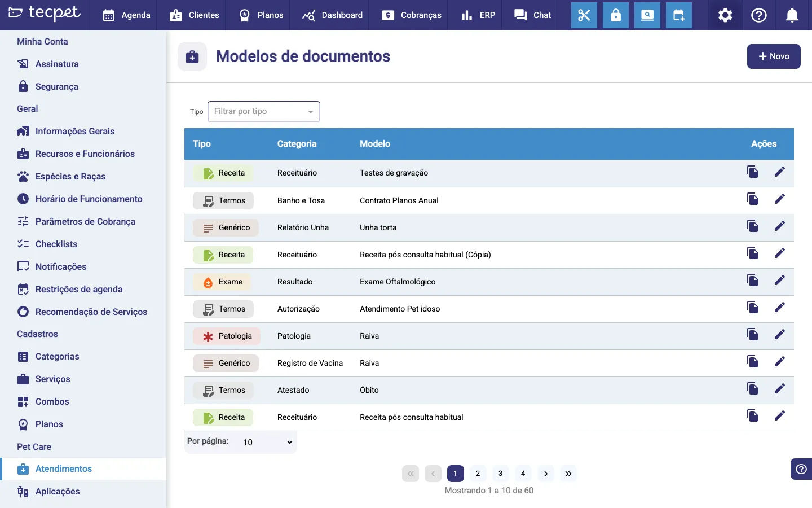Open ERP in the top navigation

click(x=478, y=15)
